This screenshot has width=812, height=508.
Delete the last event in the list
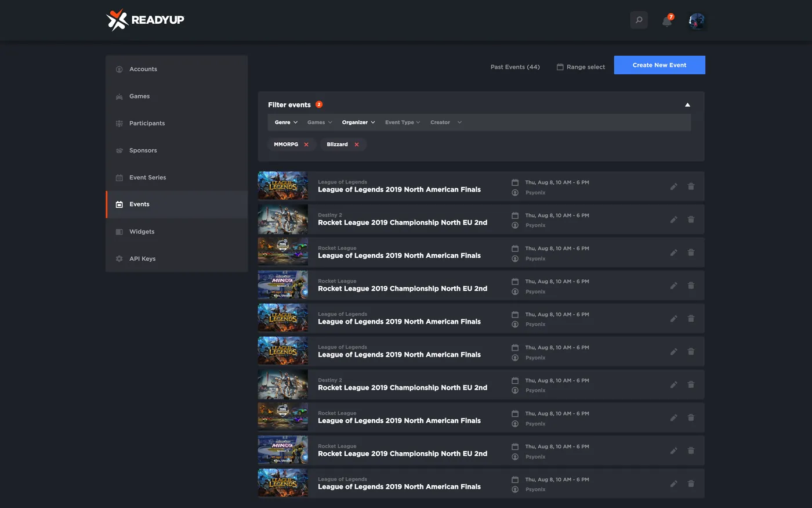coord(691,484)
